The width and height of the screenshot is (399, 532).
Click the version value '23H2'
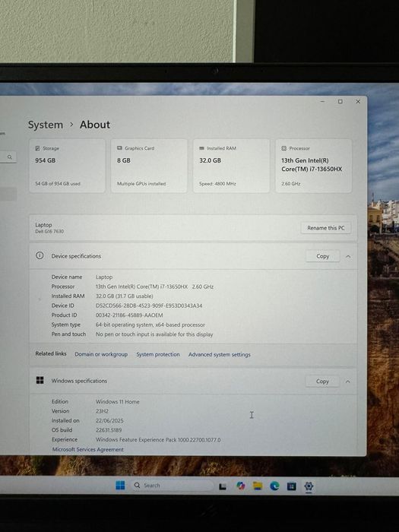pos(102,411)
